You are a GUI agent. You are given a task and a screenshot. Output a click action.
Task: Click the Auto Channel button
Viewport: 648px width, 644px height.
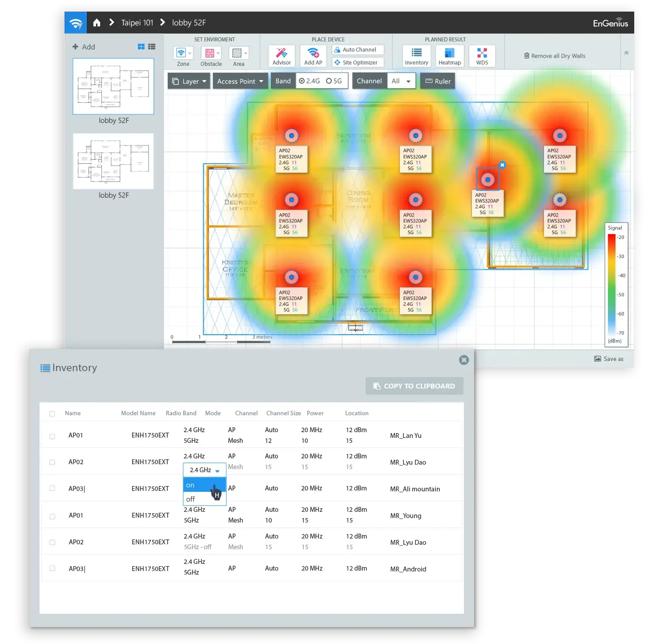pos(358,50)
